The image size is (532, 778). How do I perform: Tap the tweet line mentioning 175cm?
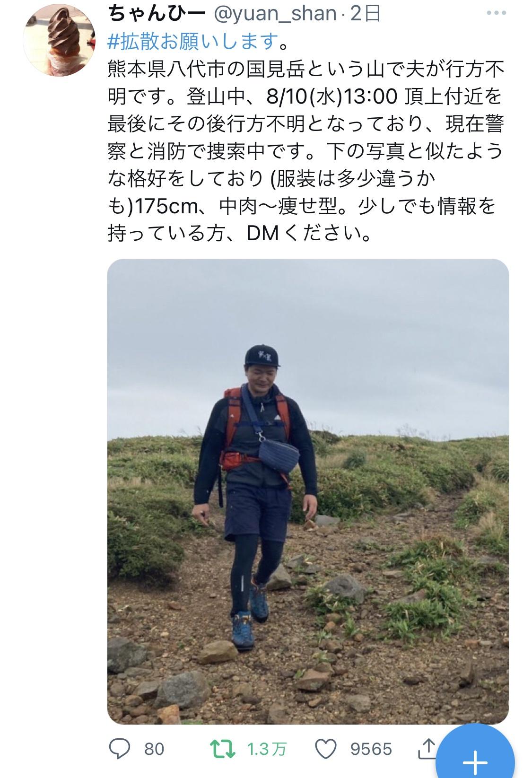point(301,206)
